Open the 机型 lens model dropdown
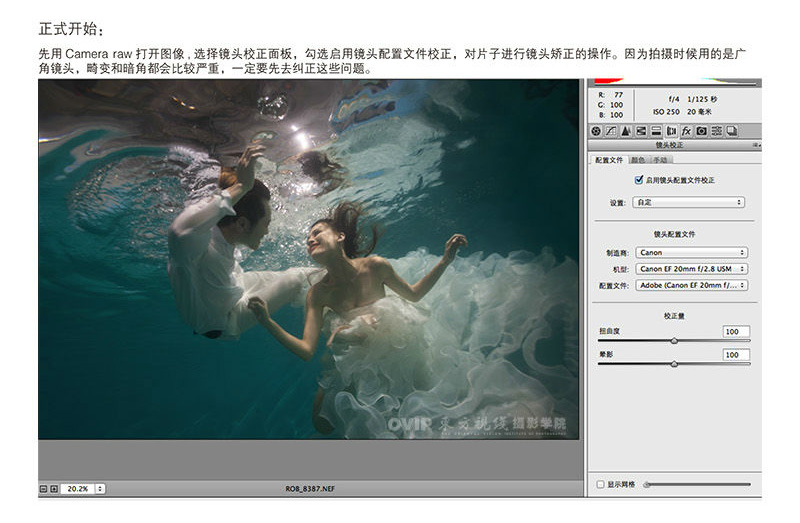 (692, 269)
